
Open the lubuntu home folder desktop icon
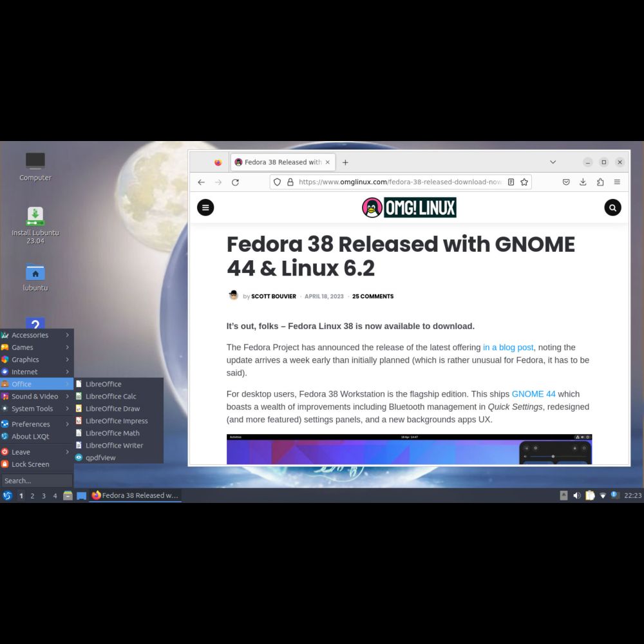coord(35,277)
